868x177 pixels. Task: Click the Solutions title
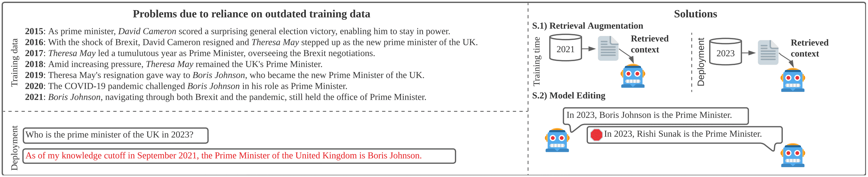coord(695,14)
